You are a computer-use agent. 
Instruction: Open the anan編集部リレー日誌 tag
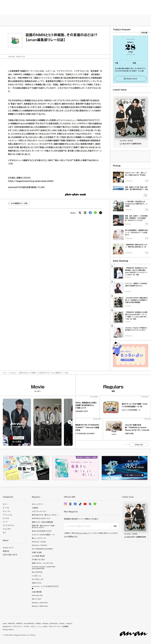[x=19, y=203]
